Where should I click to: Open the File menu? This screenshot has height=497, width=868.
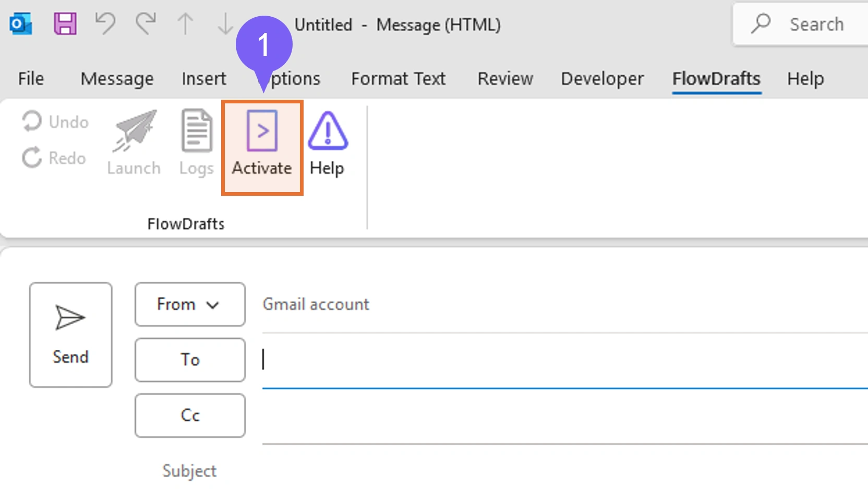click(31, 79)
